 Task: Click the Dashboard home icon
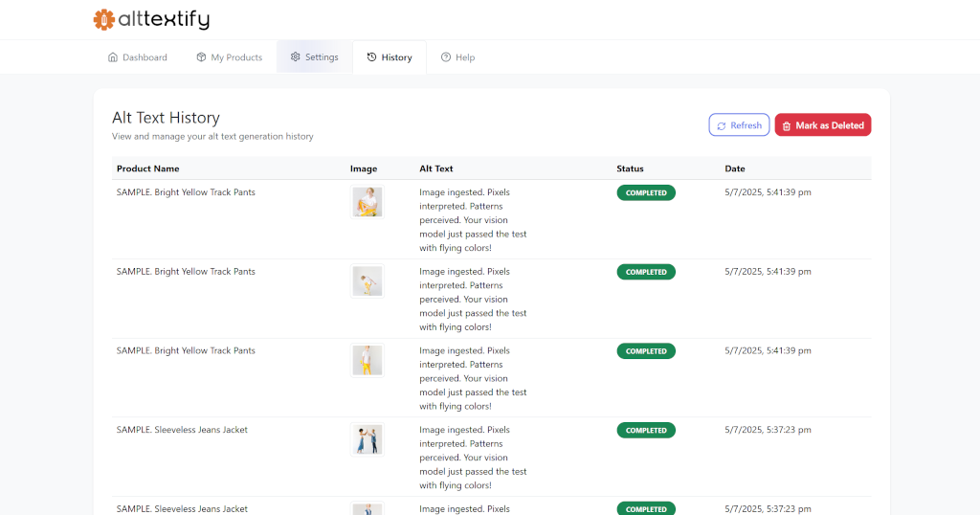point(113,56)
